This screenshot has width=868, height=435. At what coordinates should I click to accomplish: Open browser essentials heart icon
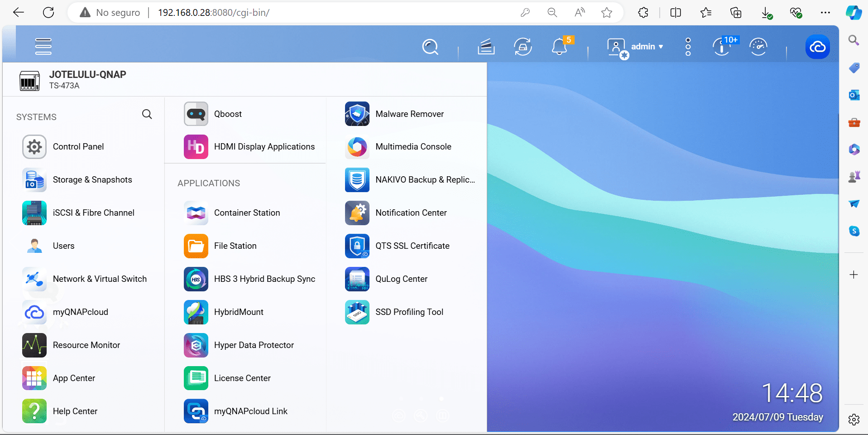796,13
